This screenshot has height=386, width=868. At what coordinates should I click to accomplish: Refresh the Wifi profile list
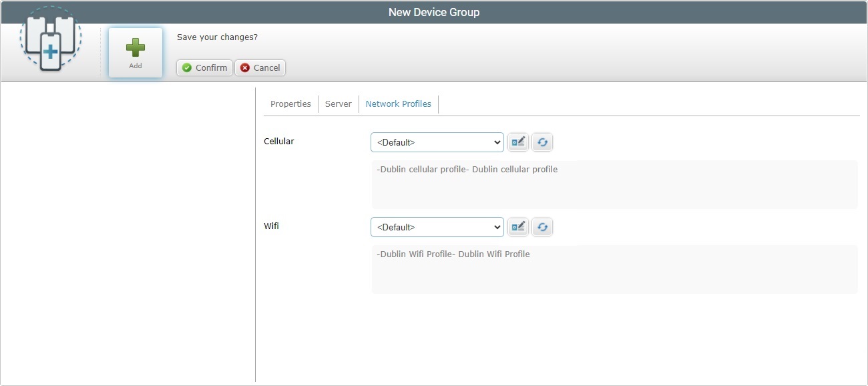[542, 226]
